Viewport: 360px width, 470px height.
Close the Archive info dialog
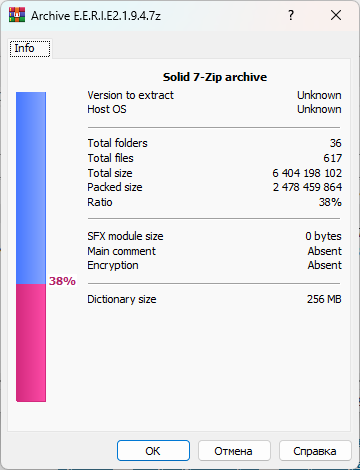pos(336,15)
